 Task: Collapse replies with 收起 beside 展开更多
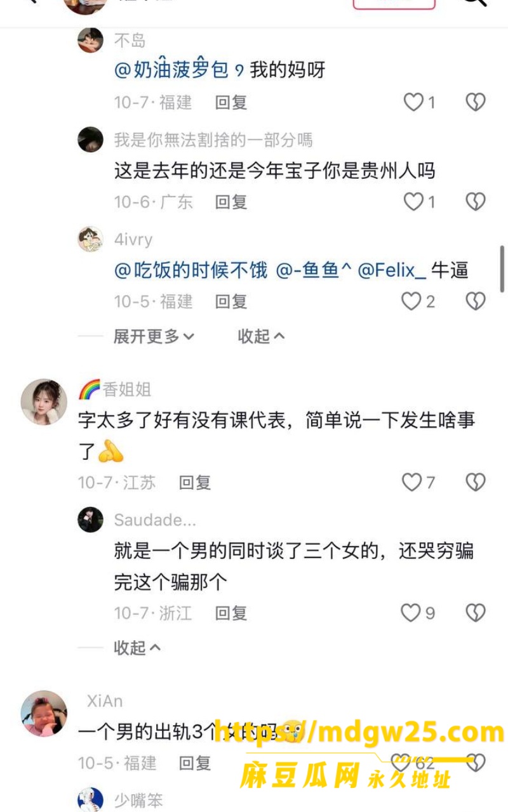point(262,337)
